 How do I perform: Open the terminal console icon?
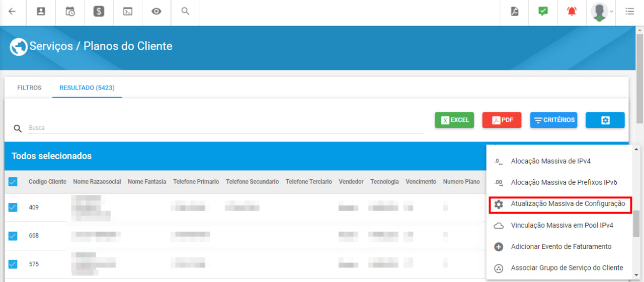(128, 11)
